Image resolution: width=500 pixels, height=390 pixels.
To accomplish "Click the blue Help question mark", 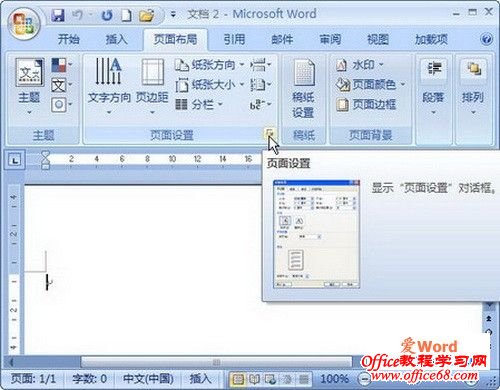I will [x=486, y=39].
